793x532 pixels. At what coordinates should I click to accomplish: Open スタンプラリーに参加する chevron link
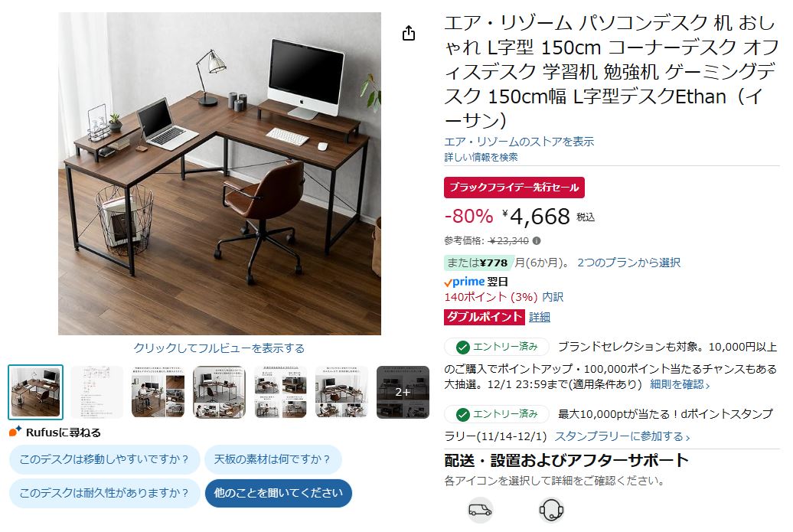[622, 436]
